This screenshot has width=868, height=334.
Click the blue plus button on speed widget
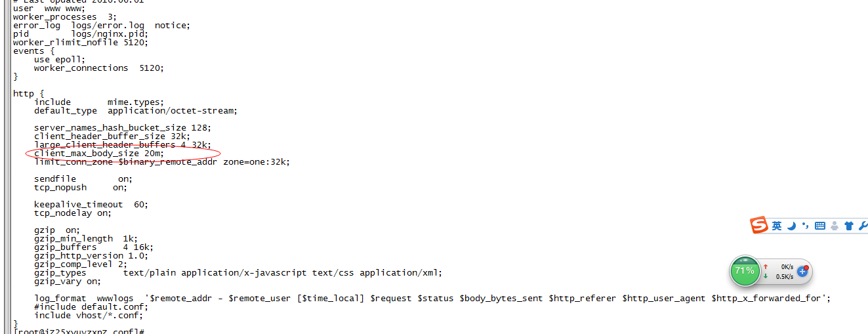802,271
